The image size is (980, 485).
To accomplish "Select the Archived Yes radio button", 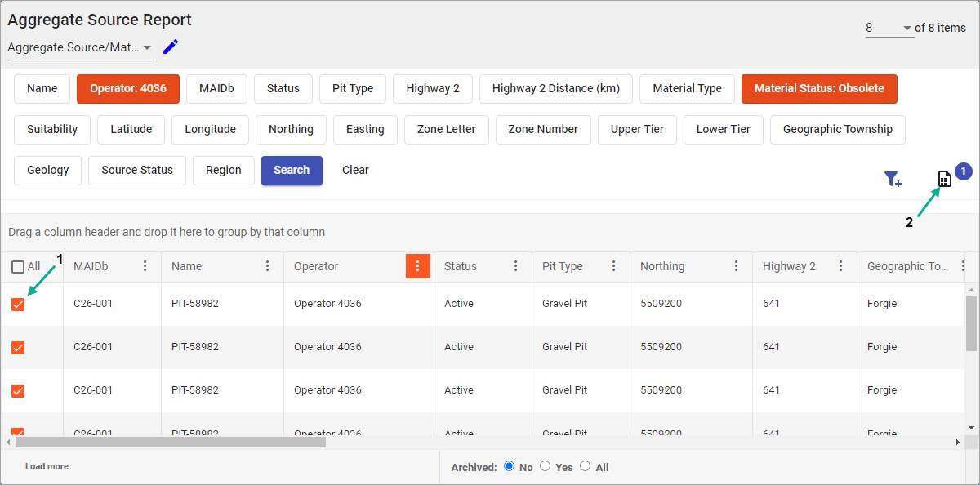I will (x=546, y=466).
